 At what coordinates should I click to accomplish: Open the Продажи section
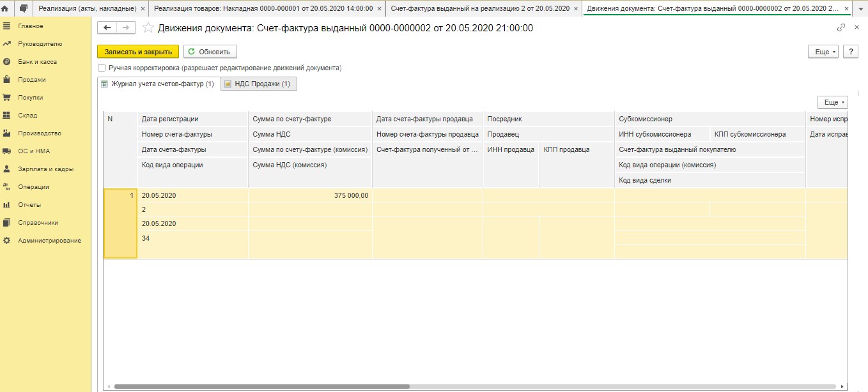tap(31, 80)
